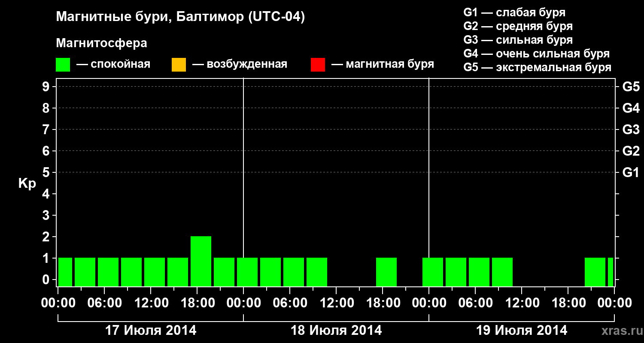Click the green 'спокойная' legend swatch
644x343 pixels.
click(x=63, y=65)
